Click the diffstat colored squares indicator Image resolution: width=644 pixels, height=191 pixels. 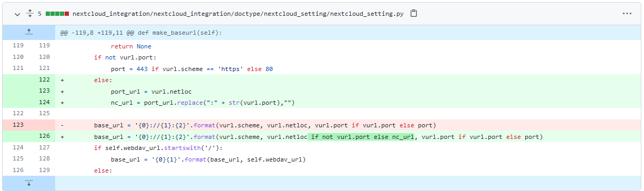click(x=57, y=14)
